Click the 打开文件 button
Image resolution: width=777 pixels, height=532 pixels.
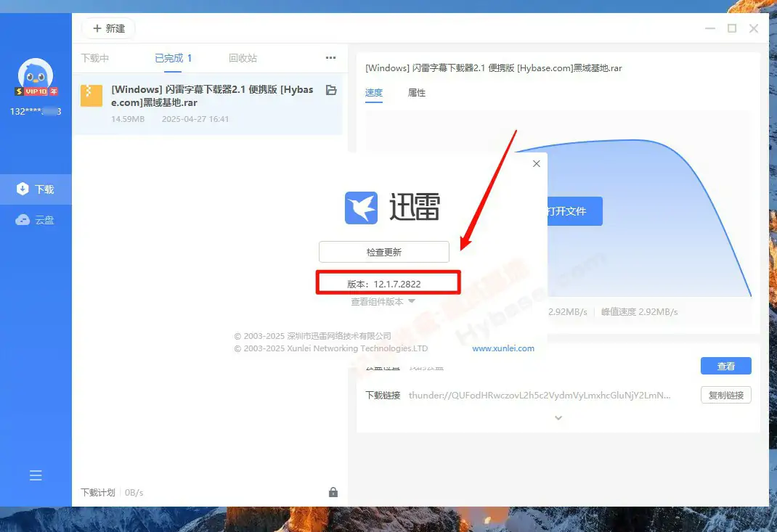[575, 211]
